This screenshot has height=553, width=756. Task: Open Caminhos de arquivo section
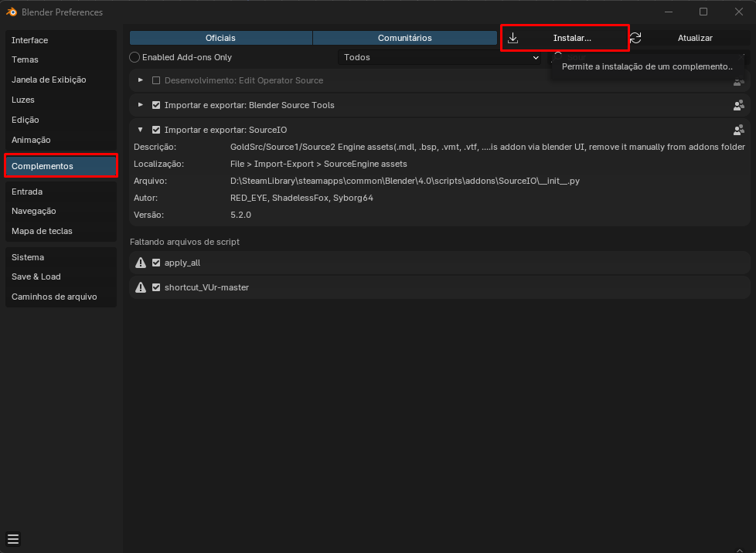[x=61, y=297]
